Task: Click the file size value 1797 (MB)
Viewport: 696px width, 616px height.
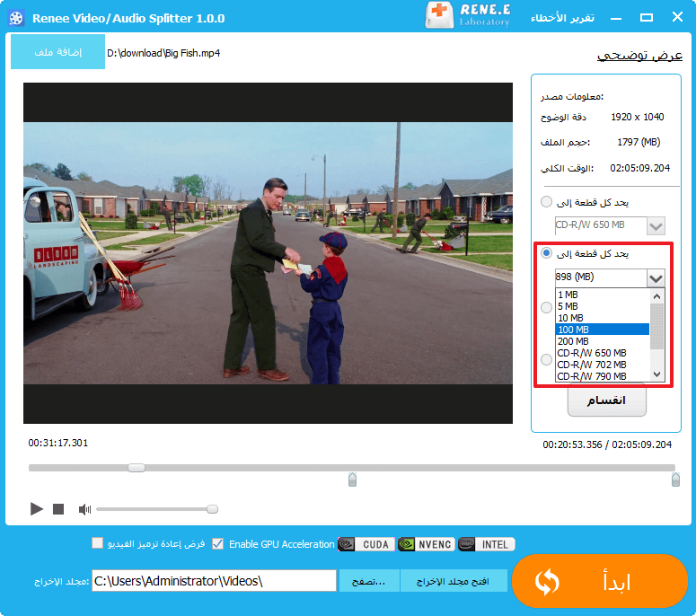Action: point(639,142)
